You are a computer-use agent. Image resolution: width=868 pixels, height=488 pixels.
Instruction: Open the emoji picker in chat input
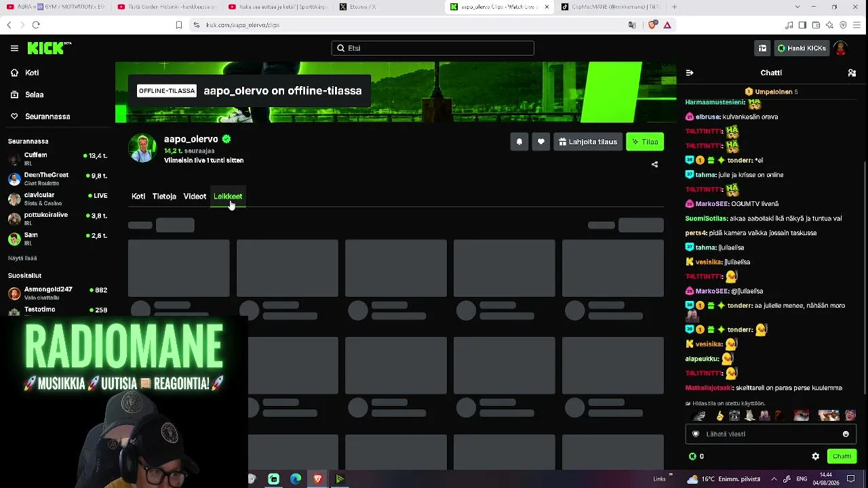(846, 434)
